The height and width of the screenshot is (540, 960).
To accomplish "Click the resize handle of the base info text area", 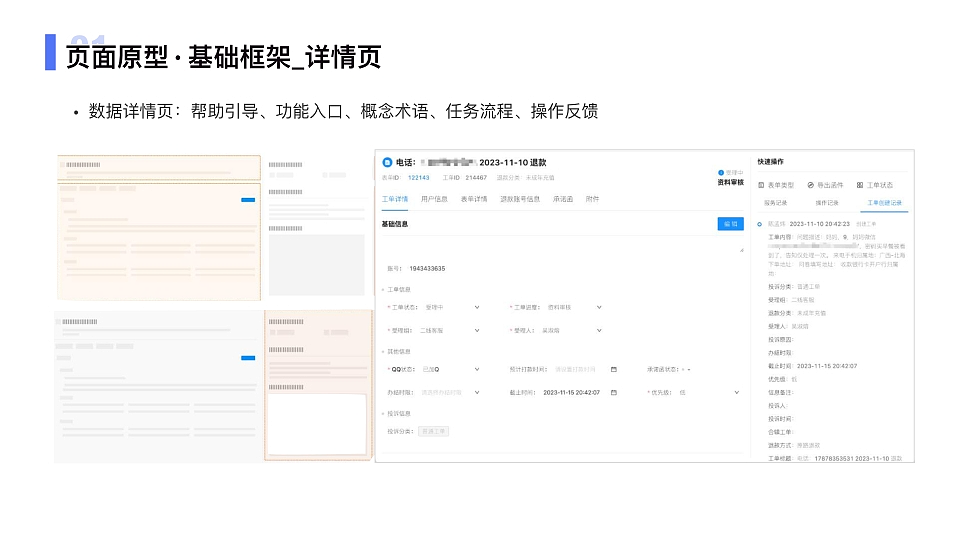I will tap(741, 250).
